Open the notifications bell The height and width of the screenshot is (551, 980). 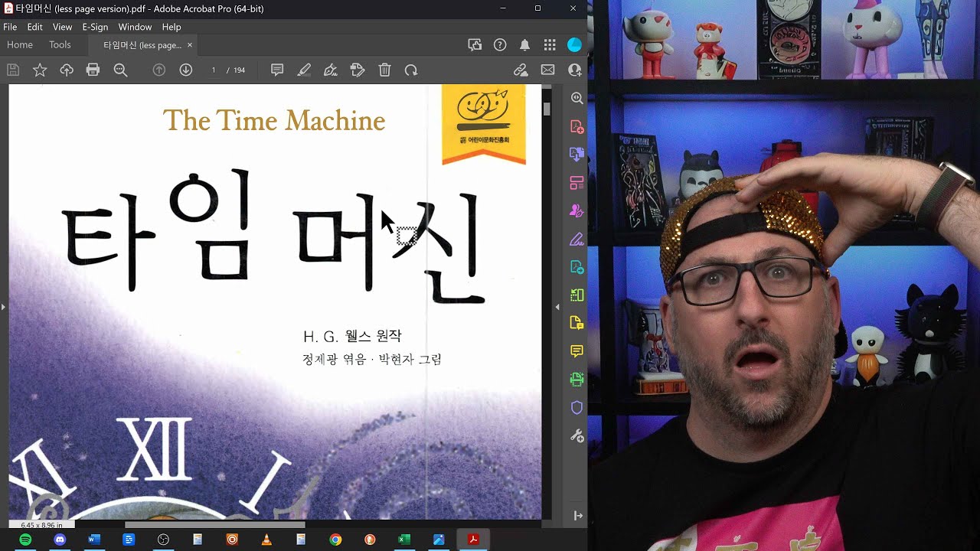coord(524,45)
